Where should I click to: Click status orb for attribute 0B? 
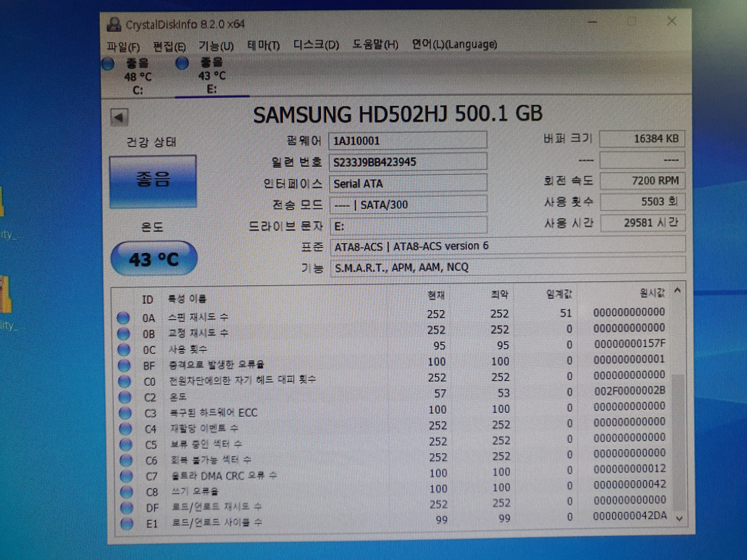123,334
